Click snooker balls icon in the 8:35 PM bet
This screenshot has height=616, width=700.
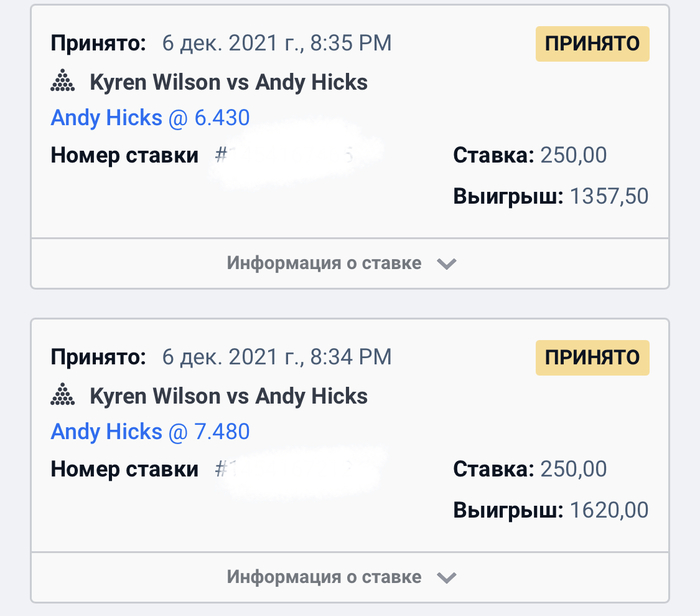tap(62, 82)
